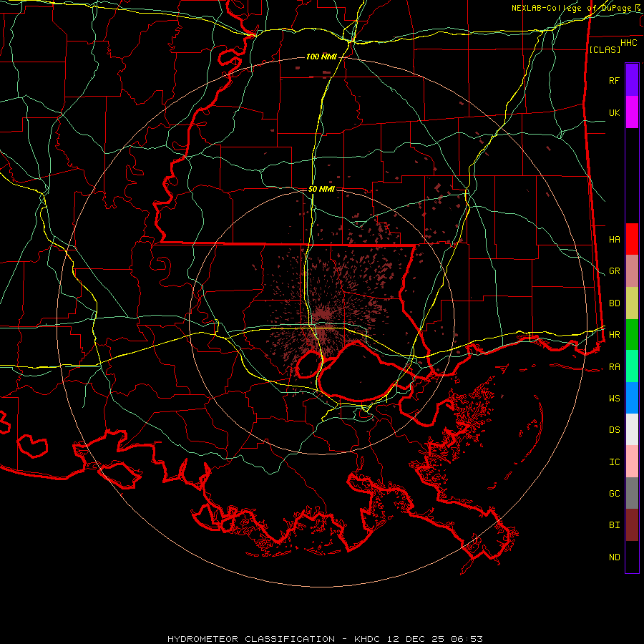The height and width of the screenshot is (644, 644).
Task: Click the HR legend label
Action: tap(614, 335)
